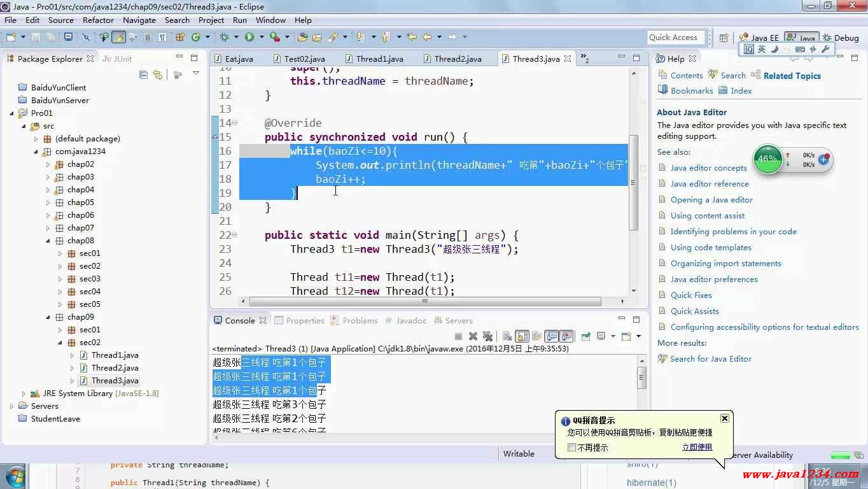Click the New Java Class icon
This screenshot has width=868, height=489.
point(196,37)
